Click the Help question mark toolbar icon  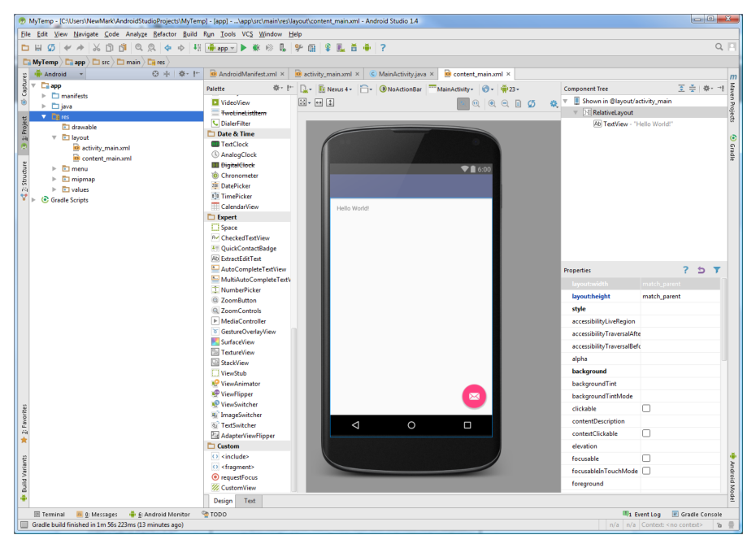383,48
